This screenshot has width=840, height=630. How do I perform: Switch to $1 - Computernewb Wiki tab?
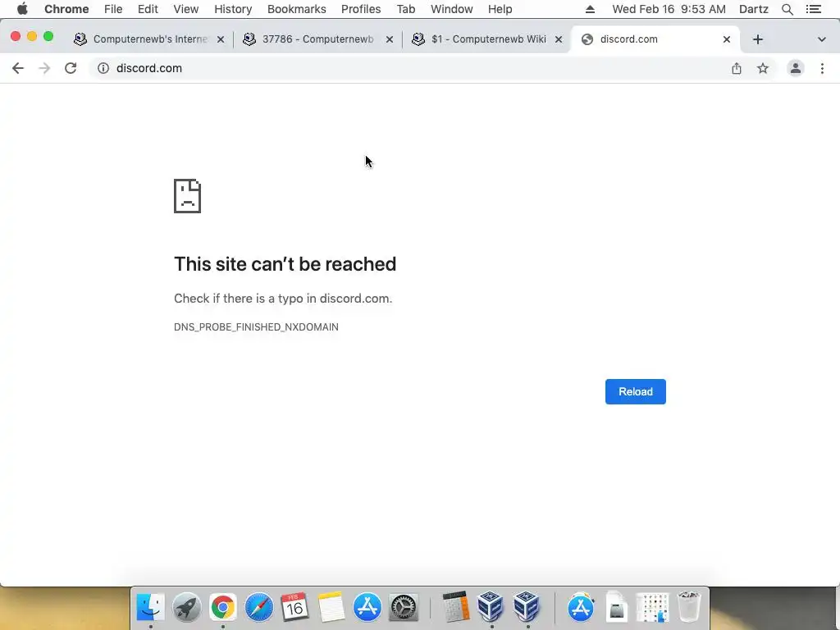point(487,39)
